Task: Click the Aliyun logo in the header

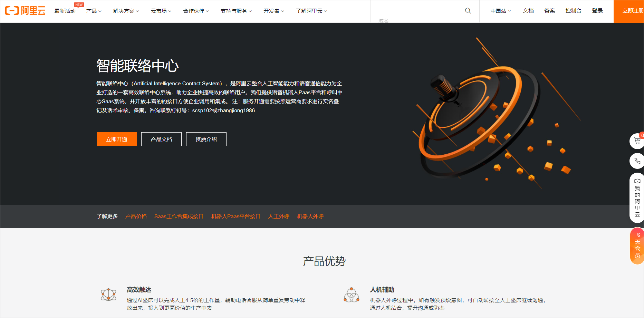Action: 25,11
